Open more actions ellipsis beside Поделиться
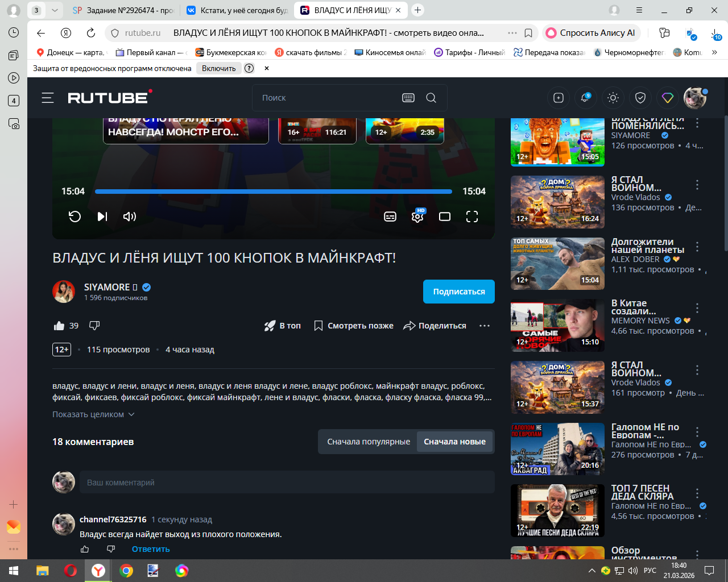 [x=485, y=326]
